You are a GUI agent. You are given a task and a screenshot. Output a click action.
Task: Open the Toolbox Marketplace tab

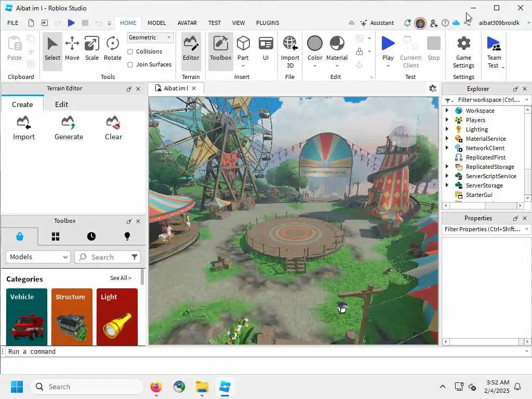pyautogui.click(x=20, y=236)
